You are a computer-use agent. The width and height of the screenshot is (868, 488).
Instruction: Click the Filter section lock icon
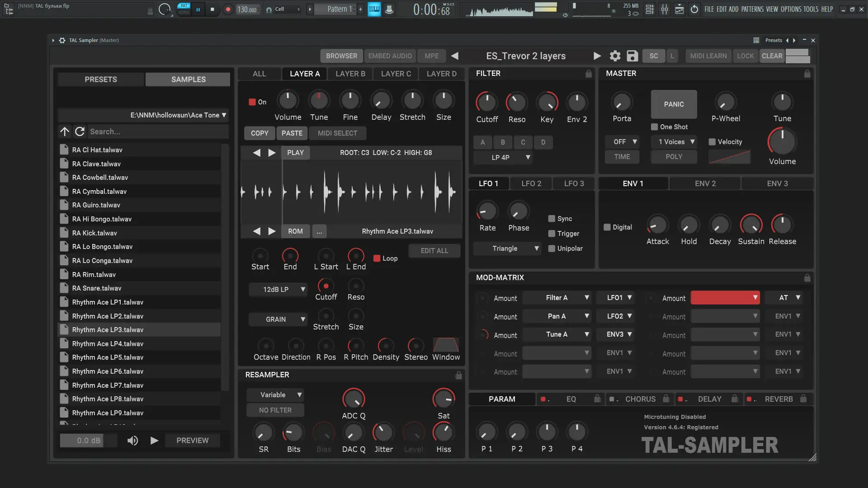pyautogui.click(x=588, y=74)
